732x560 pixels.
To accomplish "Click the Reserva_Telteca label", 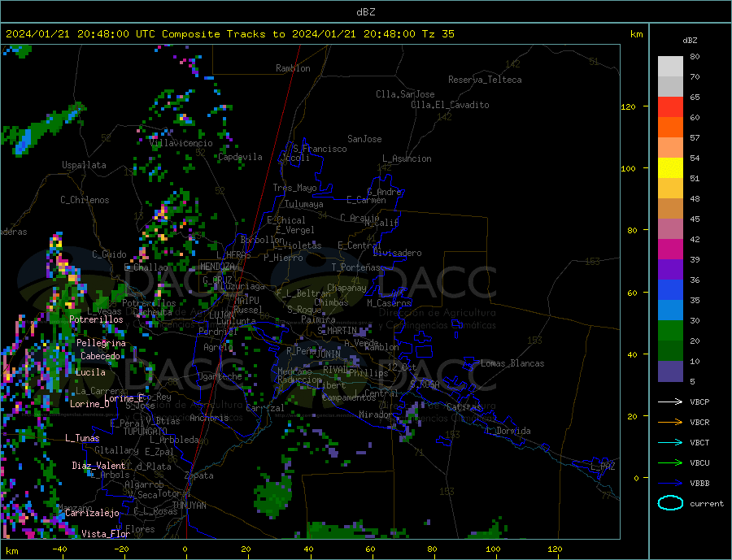I will click(485, 80).
